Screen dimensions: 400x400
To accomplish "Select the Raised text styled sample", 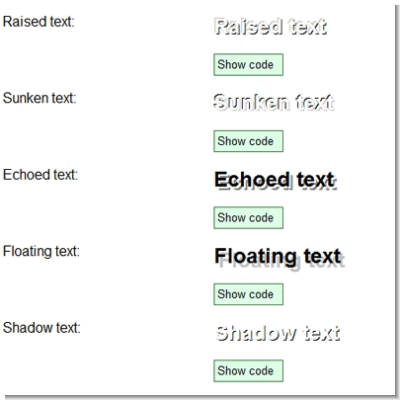I will tap(270, 27).
